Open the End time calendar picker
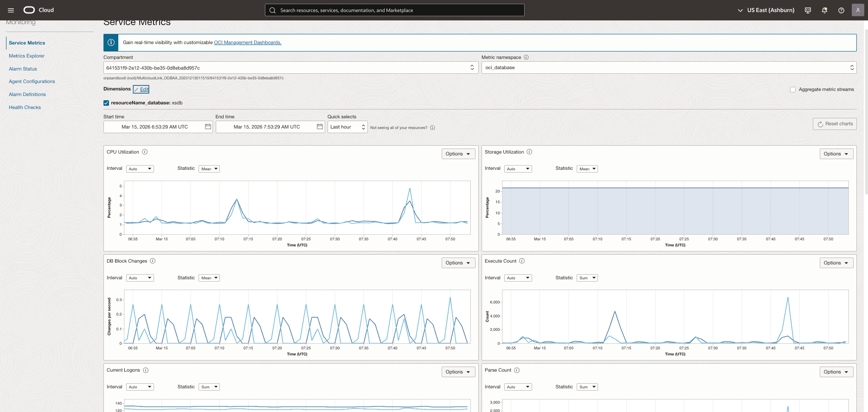The image size is (868, 412). (x=320, y=127)
